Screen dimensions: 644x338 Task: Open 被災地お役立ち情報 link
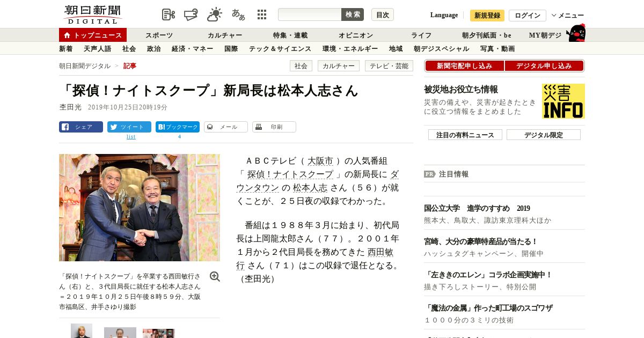tap(461, 90)
